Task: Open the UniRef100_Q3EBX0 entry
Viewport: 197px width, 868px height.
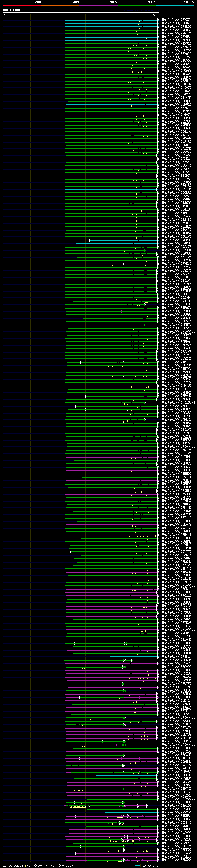Action: 176,78
